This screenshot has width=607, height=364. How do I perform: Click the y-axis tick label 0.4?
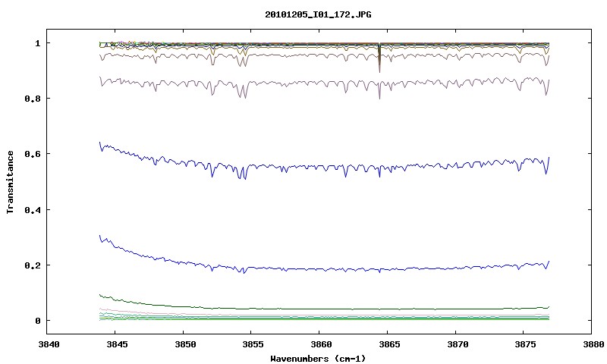pyautogui.click(x=33, y=209)
